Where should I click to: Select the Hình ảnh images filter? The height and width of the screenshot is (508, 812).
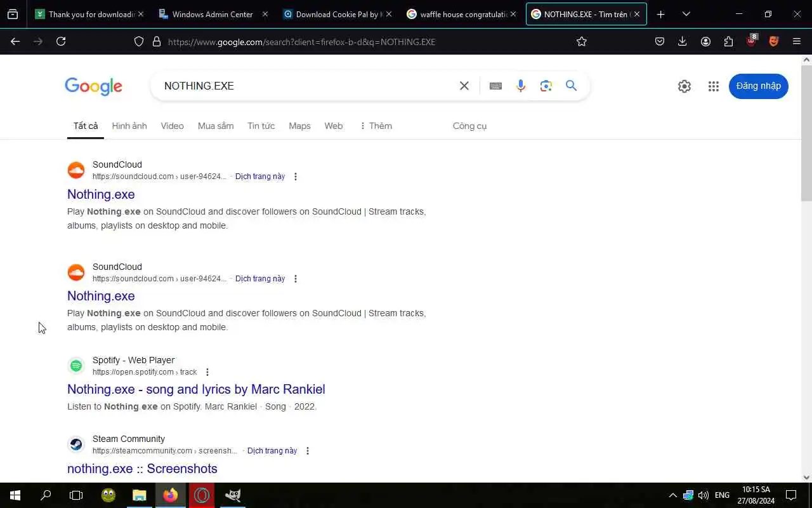(x=129, y=126)
